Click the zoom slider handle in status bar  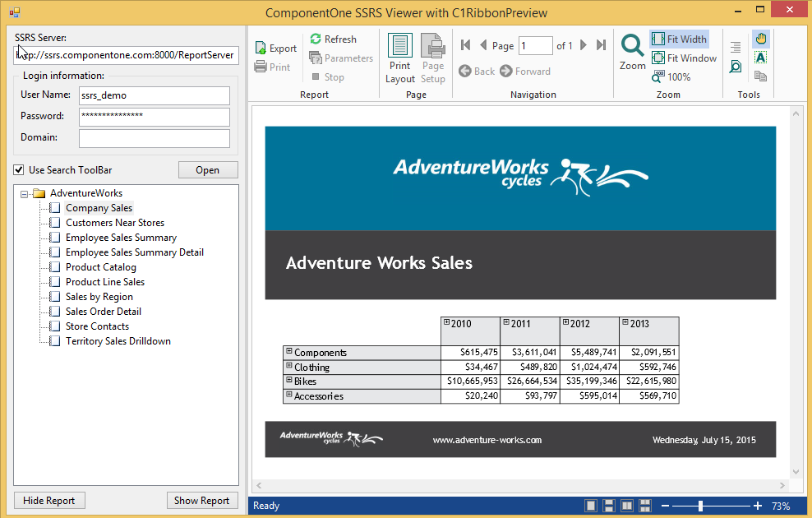700,506
